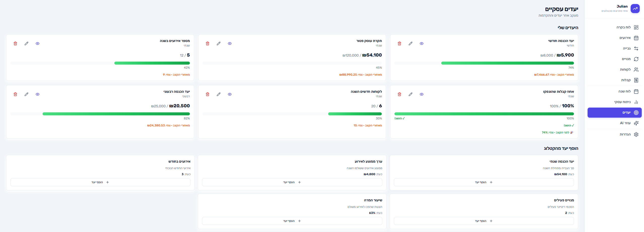
Task: Toggle visibility of לקוחות חדשים השנה goal
Action: [230, 94]
